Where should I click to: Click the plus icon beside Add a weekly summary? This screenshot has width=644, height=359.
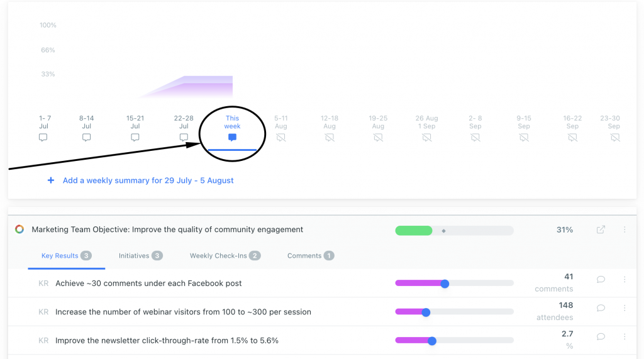tap(50, 180)
